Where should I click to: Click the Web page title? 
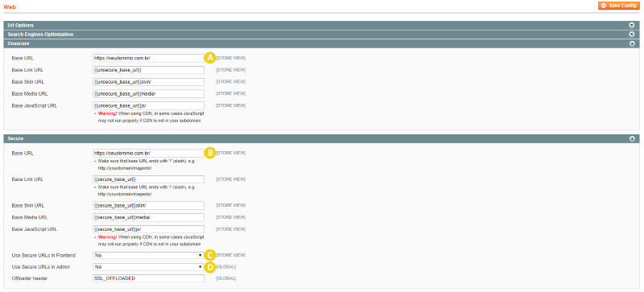10,7
